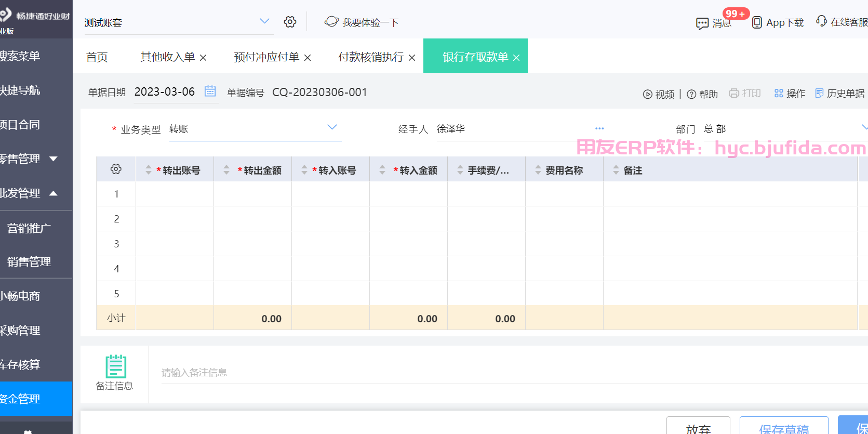Close the 其他收入单 tab
This screenshot has height=434, width=868.
[x=203, y=58]
